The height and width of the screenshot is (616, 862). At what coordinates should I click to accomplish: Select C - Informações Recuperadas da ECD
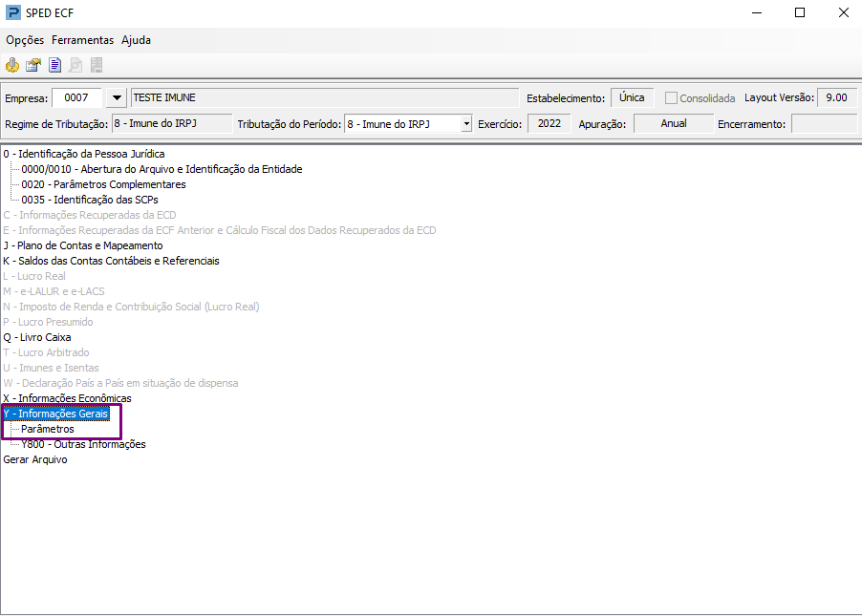90,216
